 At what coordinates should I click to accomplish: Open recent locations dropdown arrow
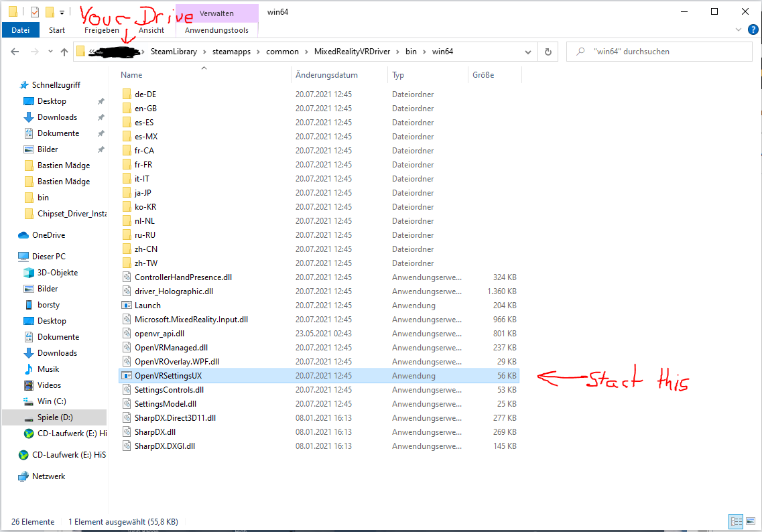50,52
